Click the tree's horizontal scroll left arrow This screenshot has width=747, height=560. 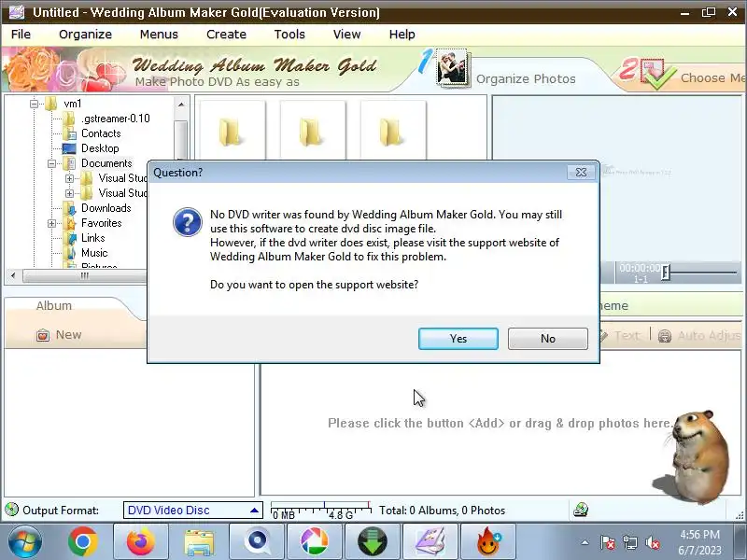13,275
